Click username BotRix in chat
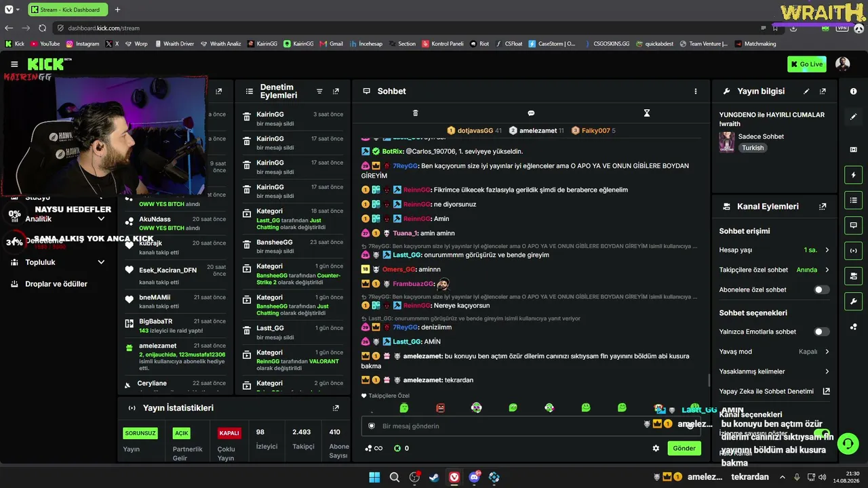This screenshot has height=488, width=868. 393,151
